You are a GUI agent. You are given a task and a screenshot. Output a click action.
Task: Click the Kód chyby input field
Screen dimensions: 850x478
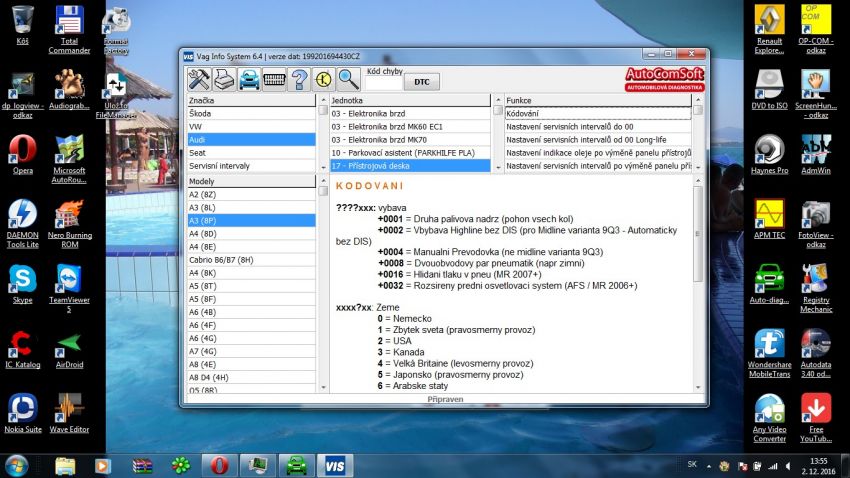tap(383, 82)
